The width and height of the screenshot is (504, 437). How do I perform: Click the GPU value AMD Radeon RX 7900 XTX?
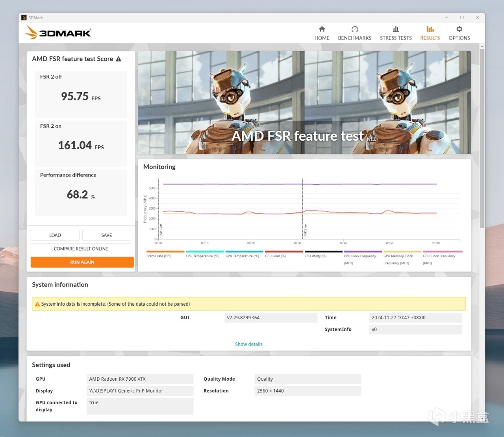140,379
